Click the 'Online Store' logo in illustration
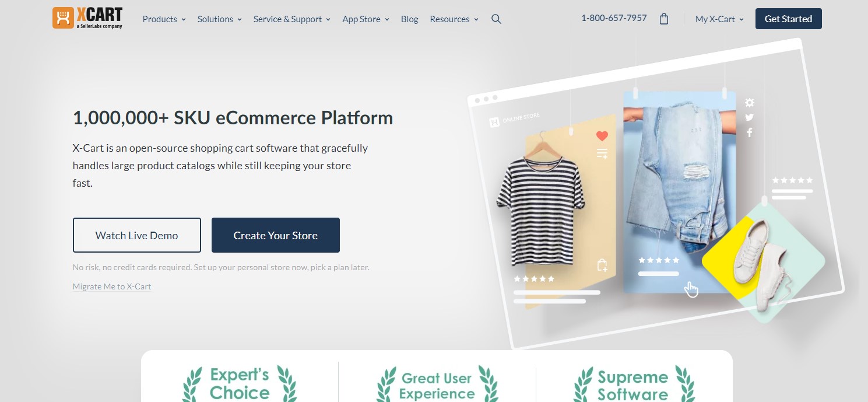Image resolution: width=868 pixels, height=402 pixels. click(515, 120)
